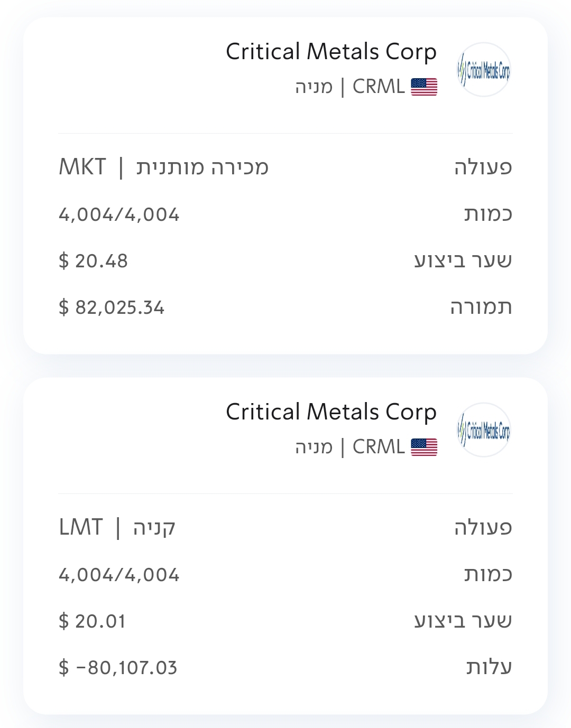The height and width of the screenshot is (728, 571).
Task: Tap the Critical Metals logo in the sell order card
Action: point(484,70)
